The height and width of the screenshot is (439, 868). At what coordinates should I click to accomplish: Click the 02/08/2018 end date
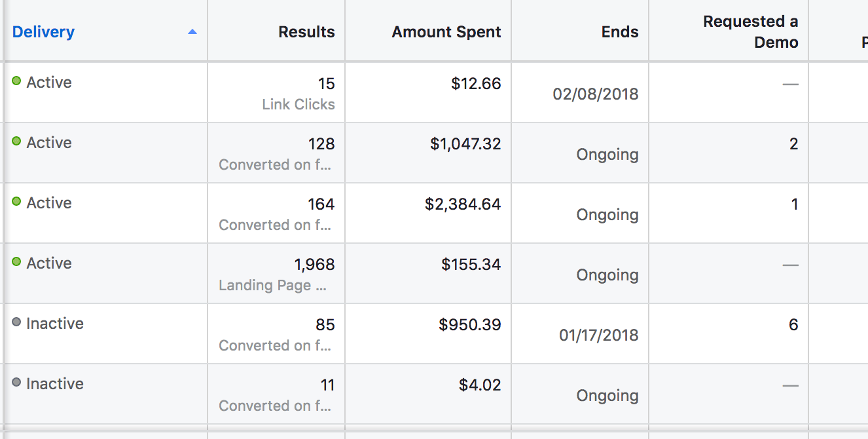coord(596,94)
